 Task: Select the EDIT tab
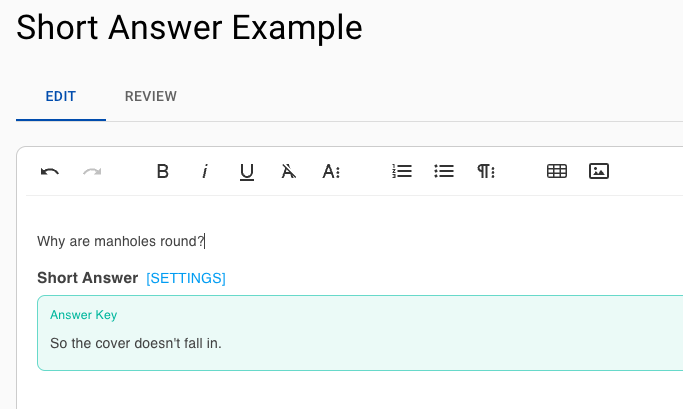[61, 96]
